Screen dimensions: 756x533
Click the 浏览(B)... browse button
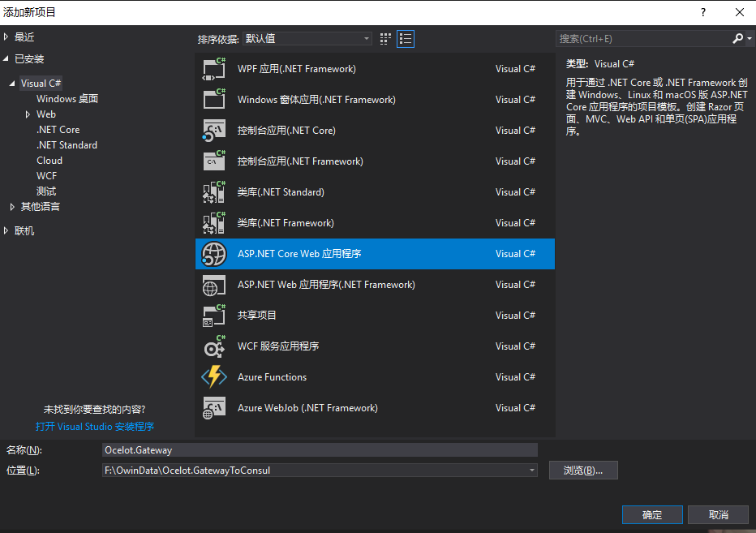point(583,471)
